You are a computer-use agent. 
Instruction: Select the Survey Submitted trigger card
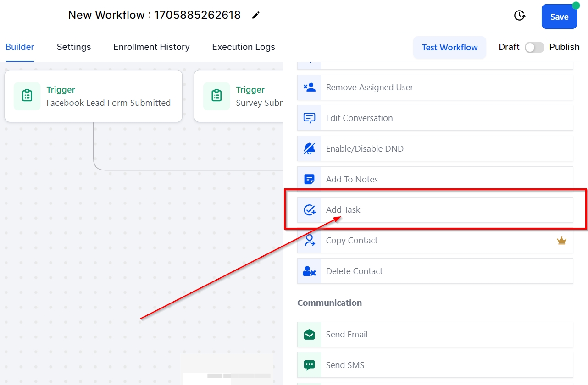[239, 96]
